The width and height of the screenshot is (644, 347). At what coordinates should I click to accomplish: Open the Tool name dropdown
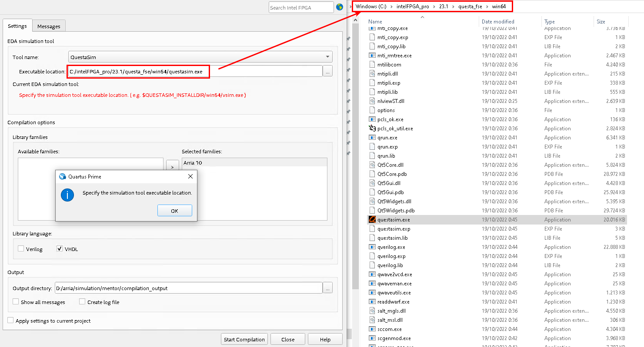(200, 57)
